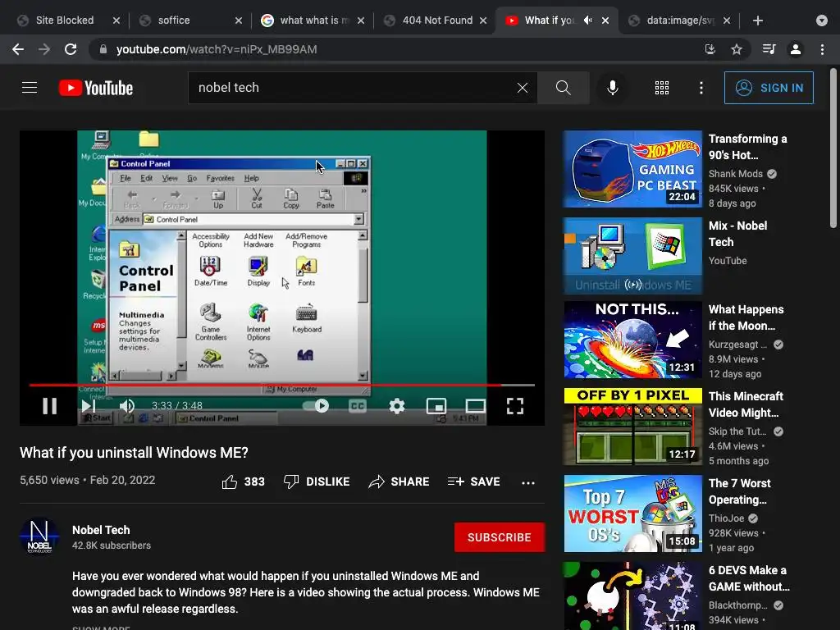Click the page vertical scrollbar
This screenshot has height=630, width=840.
(833, 148)
